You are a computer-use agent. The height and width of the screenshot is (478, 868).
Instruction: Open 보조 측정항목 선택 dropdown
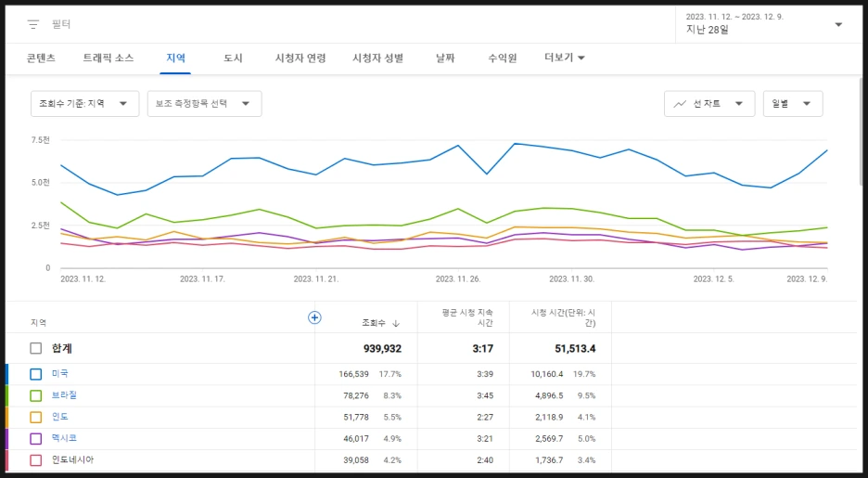(204, 104)
